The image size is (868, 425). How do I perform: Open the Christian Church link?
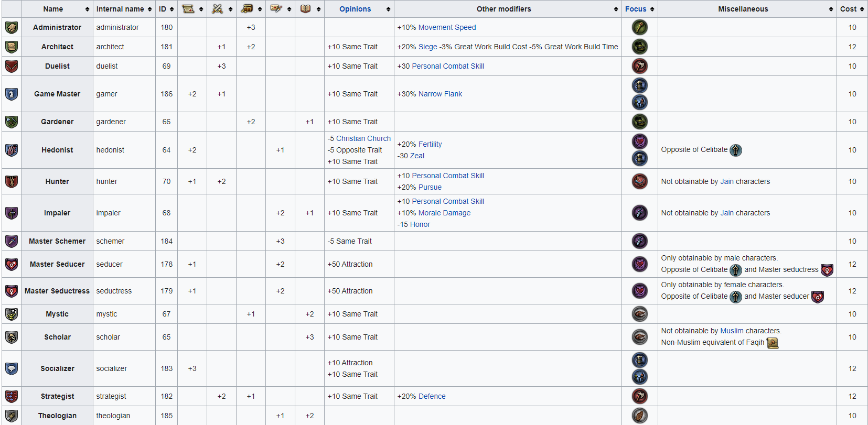click(x=363, y=138)
